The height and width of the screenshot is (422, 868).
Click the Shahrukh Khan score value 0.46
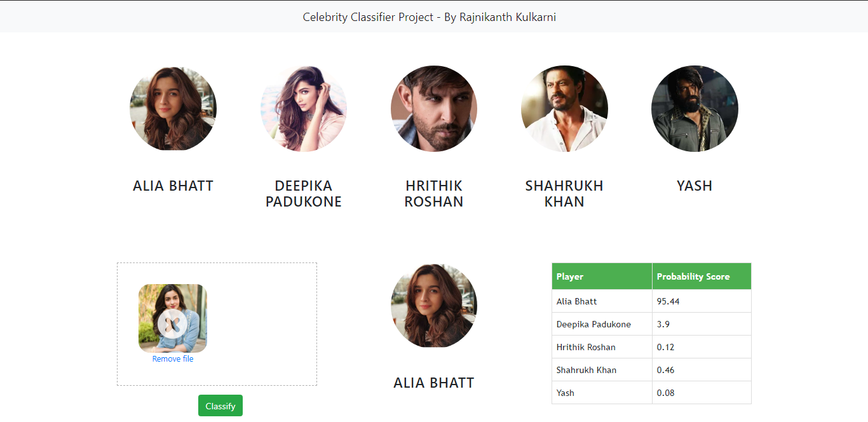[664, 369]
